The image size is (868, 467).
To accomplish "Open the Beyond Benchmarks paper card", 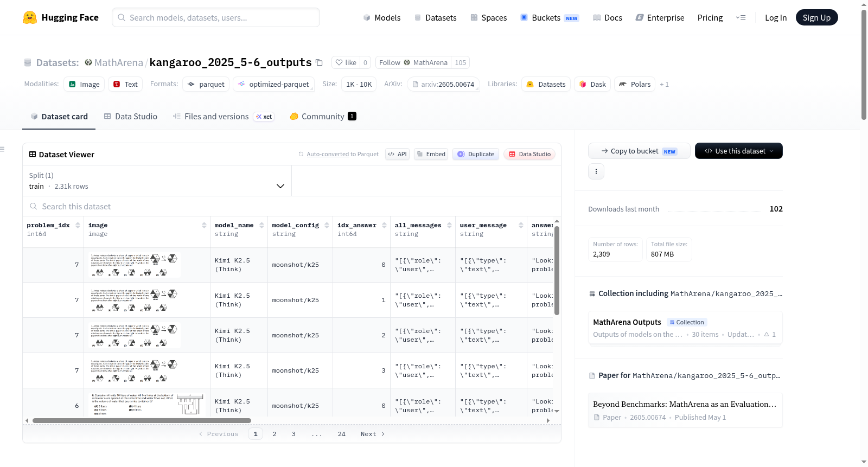I will pos(685,410).
